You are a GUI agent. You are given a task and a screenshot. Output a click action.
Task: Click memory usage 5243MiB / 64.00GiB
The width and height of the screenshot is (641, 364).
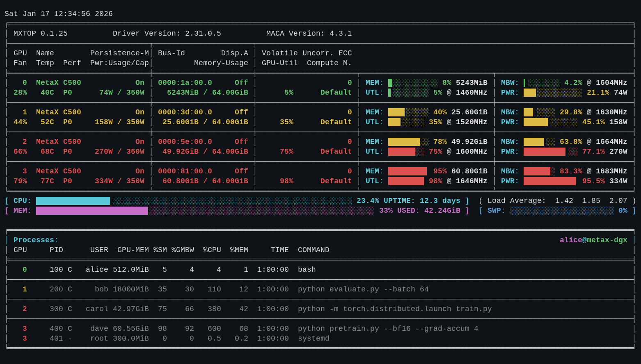click(x=208, y=93)
